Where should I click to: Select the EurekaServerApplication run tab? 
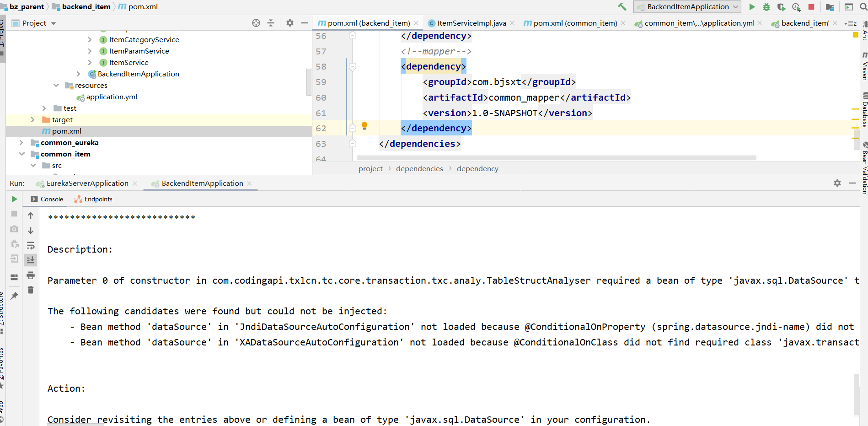[x=87, y=183]
